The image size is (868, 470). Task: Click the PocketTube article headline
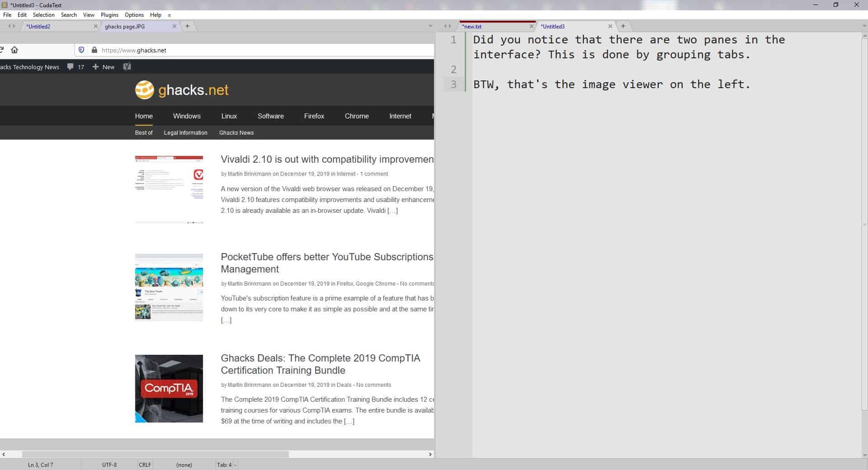[327, 263]
